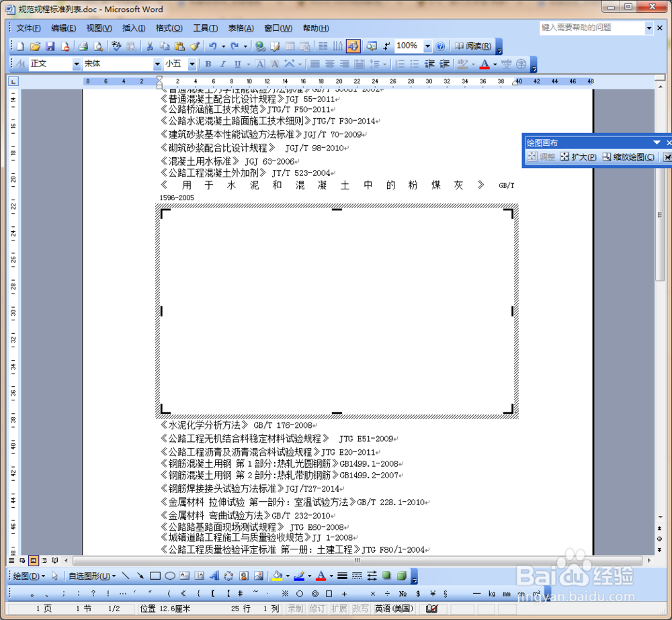Enable underline formatting

(x=237, y=64)
